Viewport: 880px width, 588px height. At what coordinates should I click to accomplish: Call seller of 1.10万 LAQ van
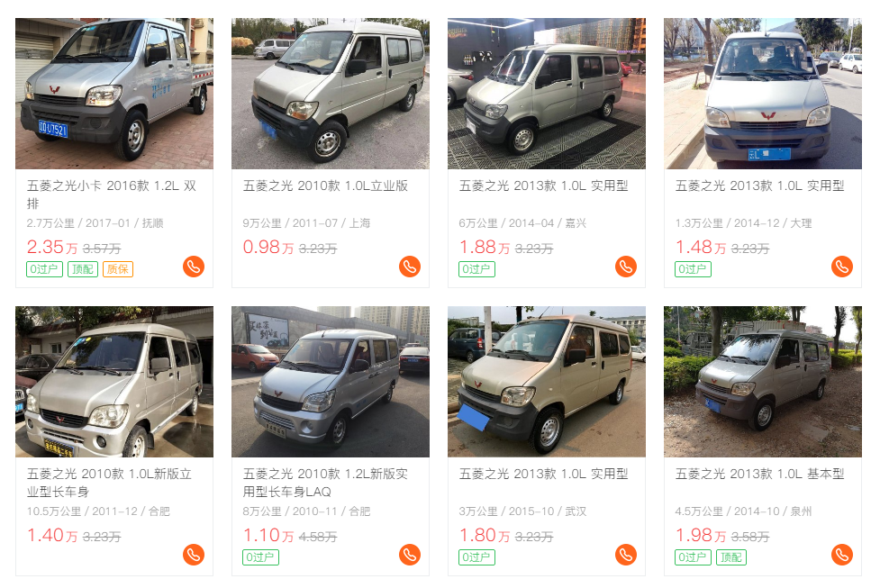coord(410,555)
